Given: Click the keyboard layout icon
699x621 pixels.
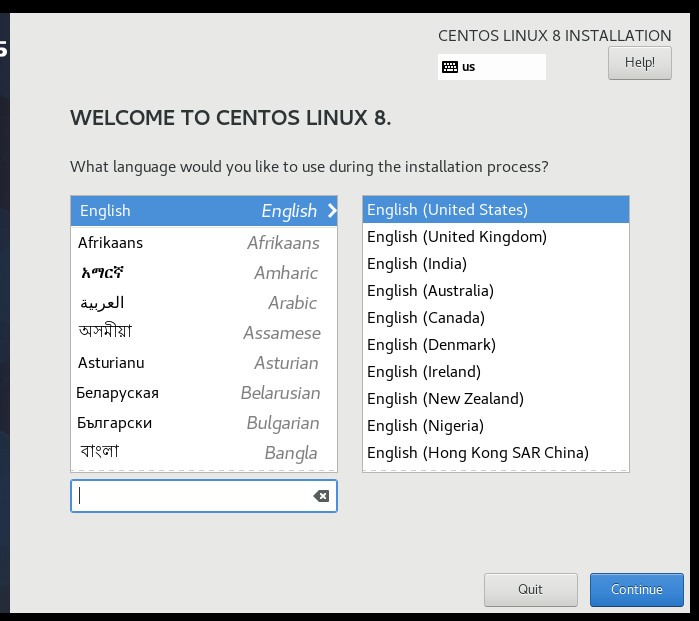Looking at the screenshot, I should pos(450,67).
